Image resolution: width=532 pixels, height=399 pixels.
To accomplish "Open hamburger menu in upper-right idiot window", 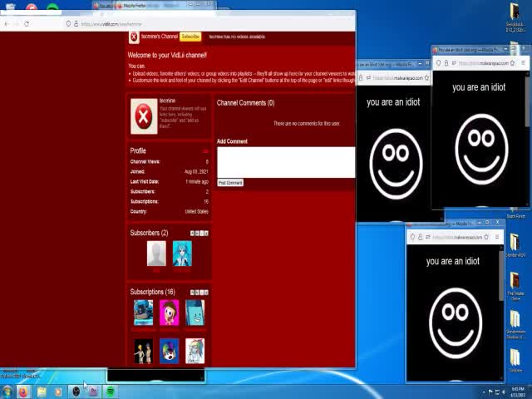I will click(523, 63).
